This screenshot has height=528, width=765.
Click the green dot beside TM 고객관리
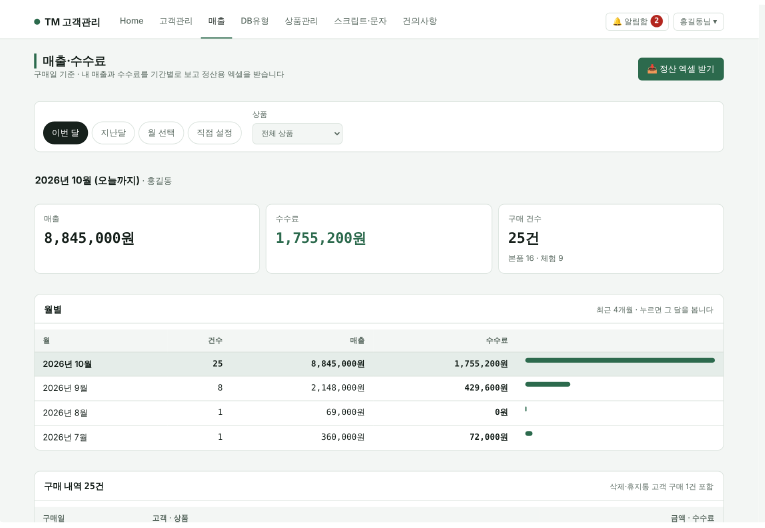tap(37, 21)
